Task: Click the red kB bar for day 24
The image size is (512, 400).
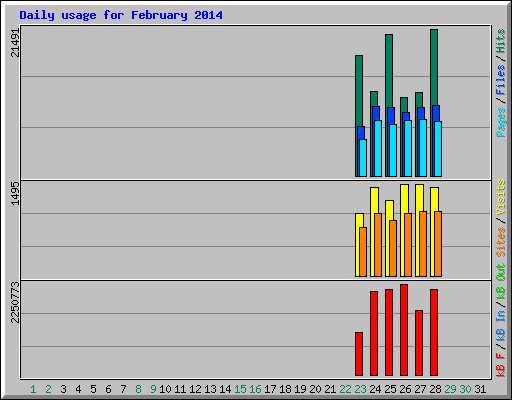Action: point(374,333)
